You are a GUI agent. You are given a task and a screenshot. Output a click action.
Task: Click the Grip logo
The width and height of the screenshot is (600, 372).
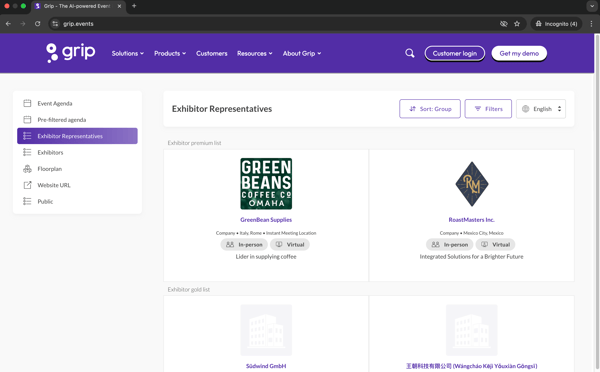71,53
